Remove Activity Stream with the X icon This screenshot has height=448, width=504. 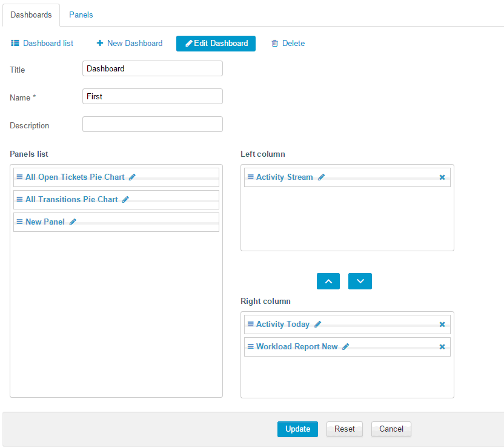(x=442, y=177)
